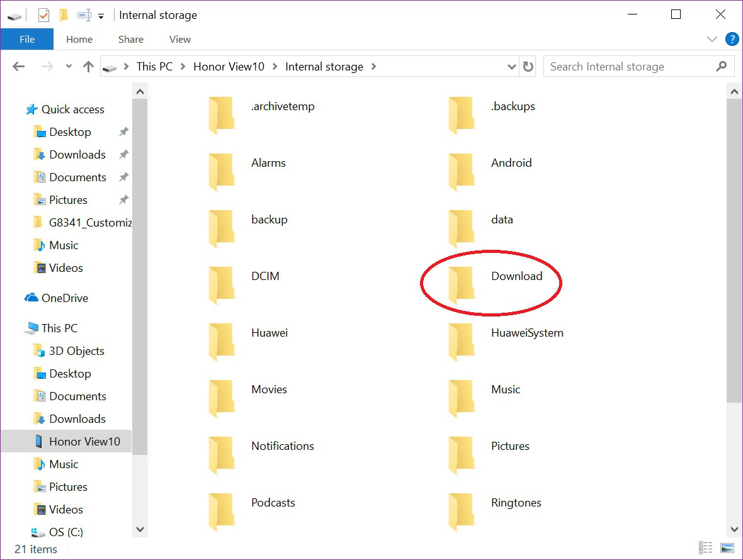Open pinned Documents under Quick access
This screenshot has width=743, height=560.
[x=77, y=177]
